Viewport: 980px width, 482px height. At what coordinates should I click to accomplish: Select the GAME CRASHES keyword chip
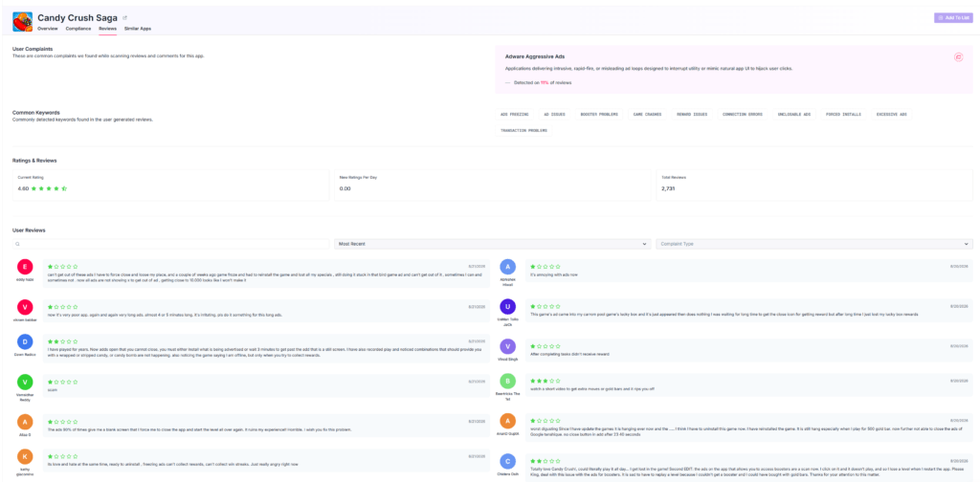click(647, 115)
